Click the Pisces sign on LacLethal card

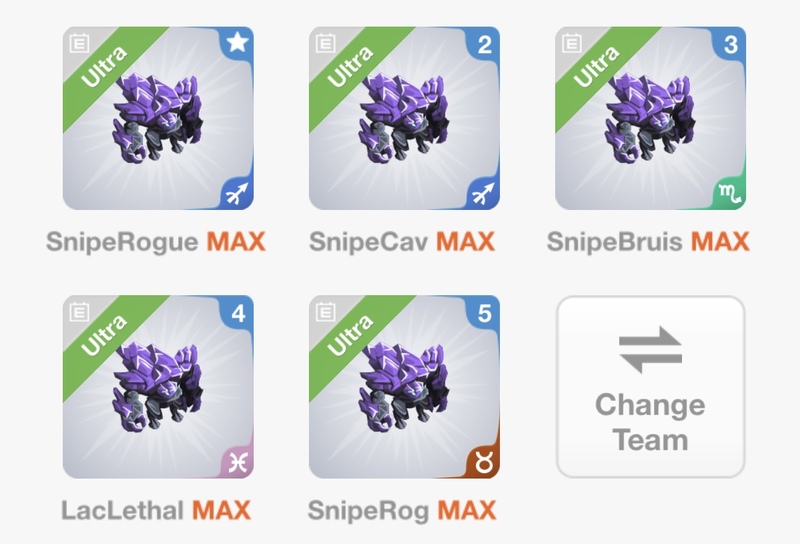[x=237, y=462]
